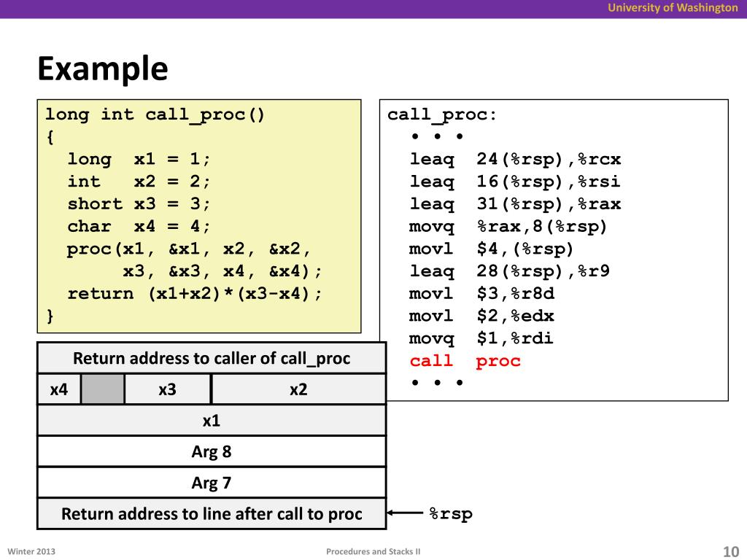
Task: Click the 'Arg 8' stack row
Action: 212,451
